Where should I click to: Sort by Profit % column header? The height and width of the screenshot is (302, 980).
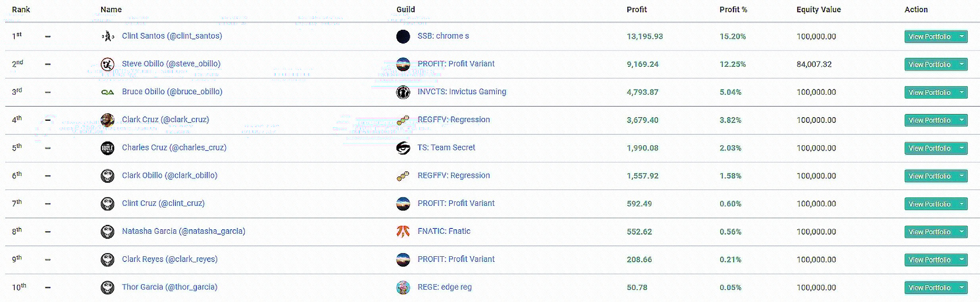(x=733, y=10)
